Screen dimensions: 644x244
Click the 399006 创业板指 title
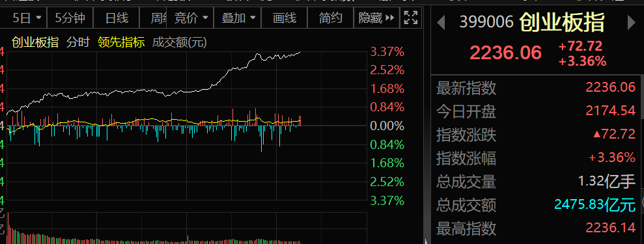532,22
